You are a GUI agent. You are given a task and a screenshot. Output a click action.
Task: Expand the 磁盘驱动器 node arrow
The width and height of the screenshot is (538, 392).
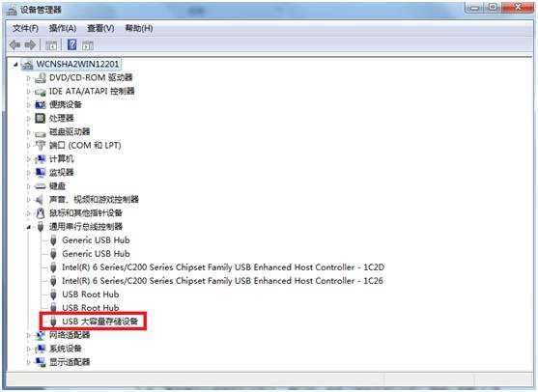pos(28,132)
